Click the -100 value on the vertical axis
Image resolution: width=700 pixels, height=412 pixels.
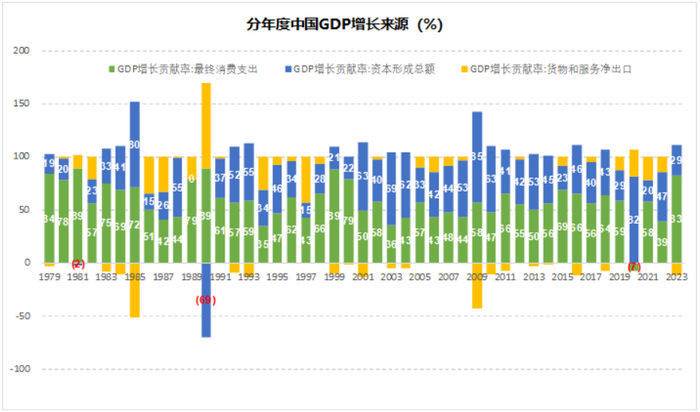coord(20,369)
